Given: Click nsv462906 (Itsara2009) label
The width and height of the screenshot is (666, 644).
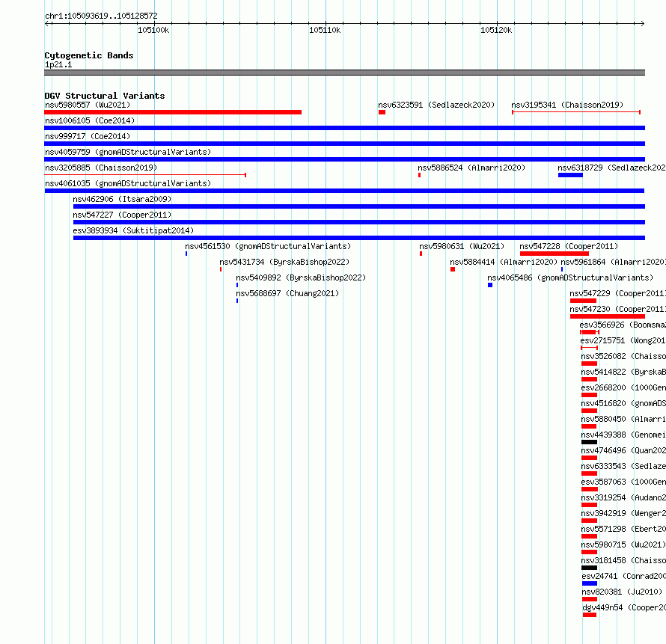Looking at the screenshot, I should coord(122,199).
